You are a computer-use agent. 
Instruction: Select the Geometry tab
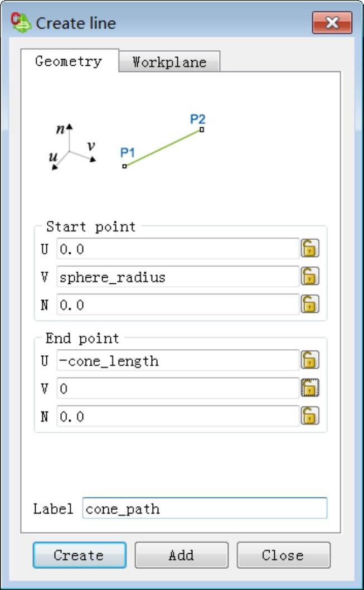tap(69, 61)
